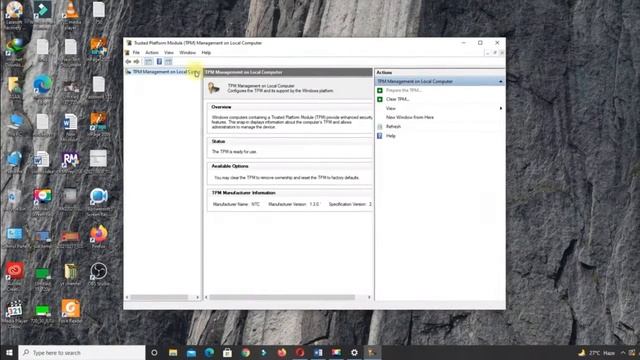Select TPM Management on Local Computer tree node

point(163,72)
